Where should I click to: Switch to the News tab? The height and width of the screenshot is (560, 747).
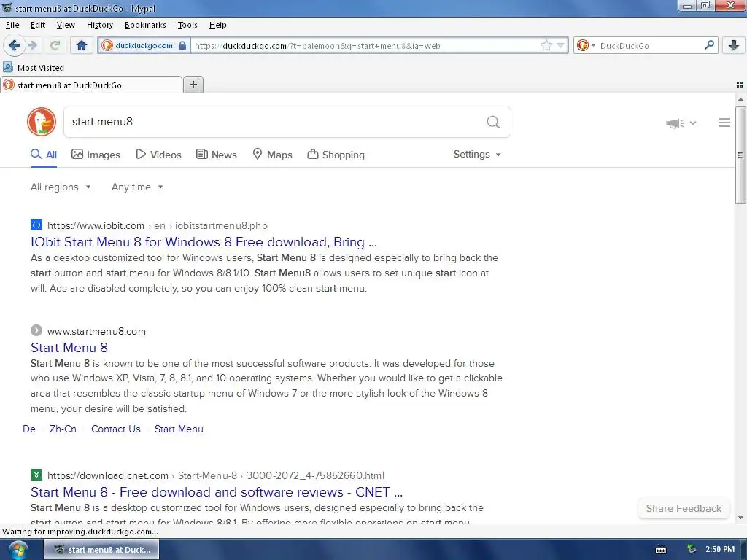pyautogui.click(x=216, y=155)
